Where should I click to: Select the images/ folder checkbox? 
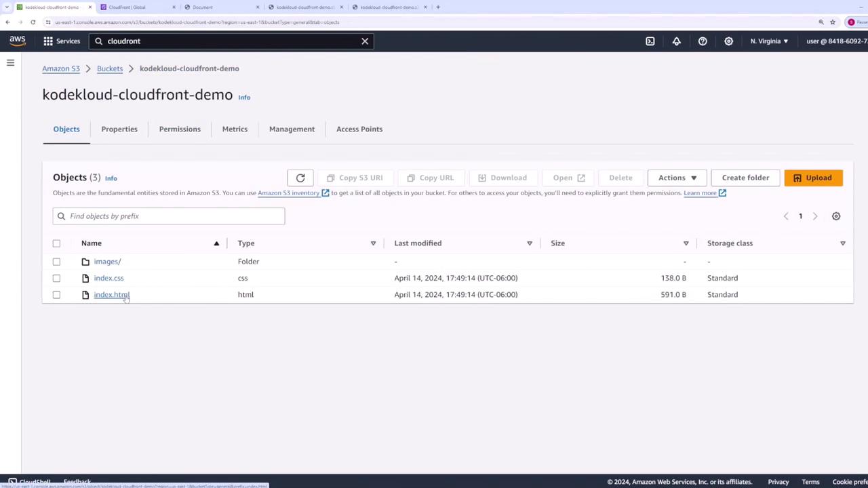tap(56, 262)
